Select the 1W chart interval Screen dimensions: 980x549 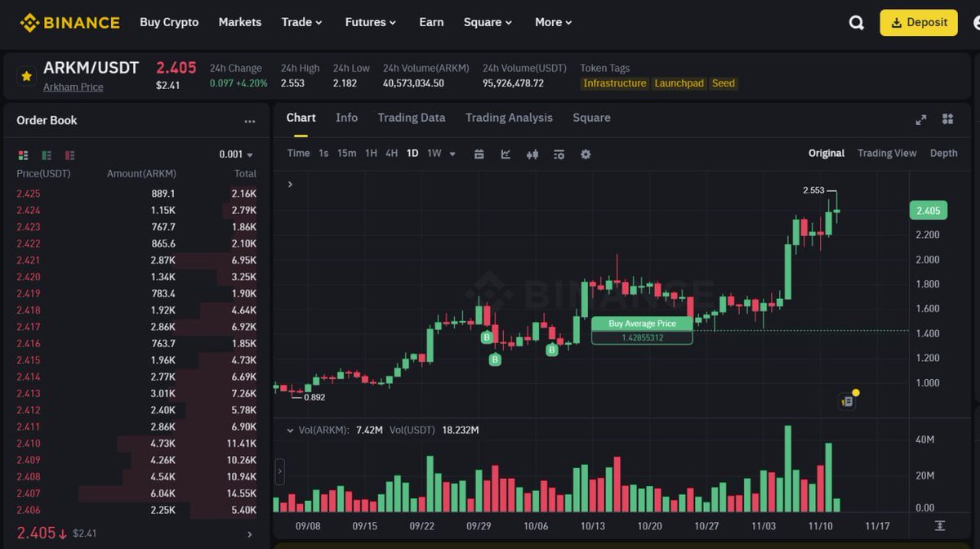point(434,154)
